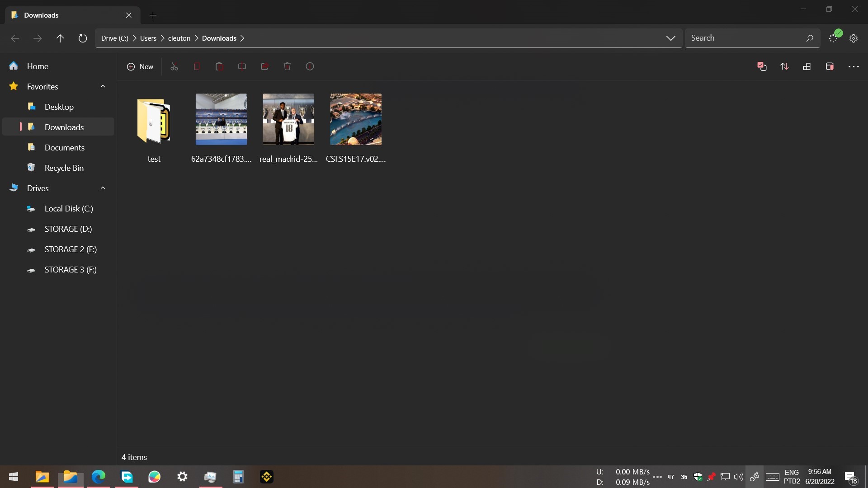Image resolution: width=868 pixels, height=488 pixels.
Task: Toggle the preview pane icon
Action: (x=830, y=66)
